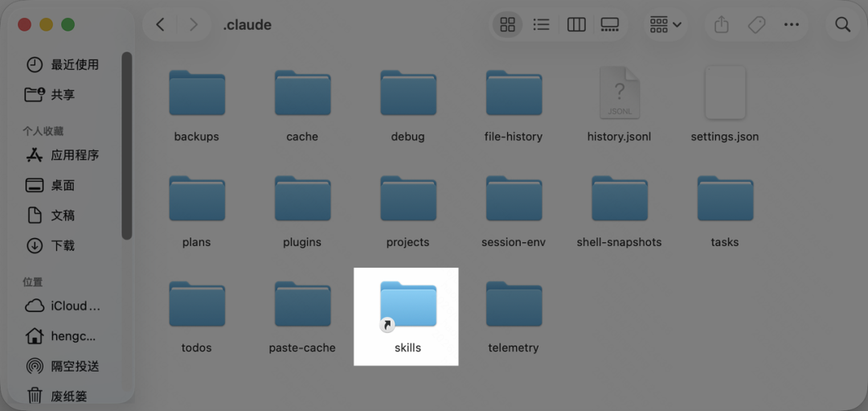Screen dimensions: 868x411
Task: Click the sidebar vertical scrollbar
Action: pyautogui.click(x=127, y=145)
